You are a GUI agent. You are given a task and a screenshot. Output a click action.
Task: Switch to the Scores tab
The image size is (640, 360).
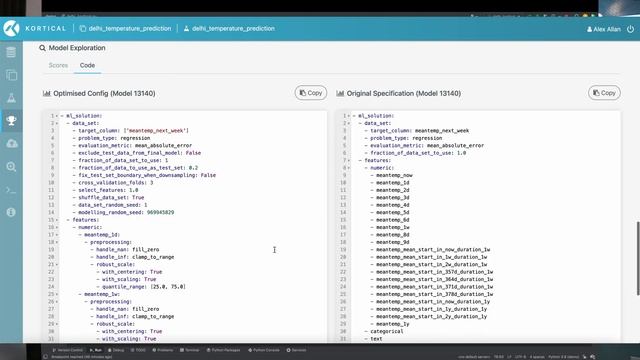58,65
